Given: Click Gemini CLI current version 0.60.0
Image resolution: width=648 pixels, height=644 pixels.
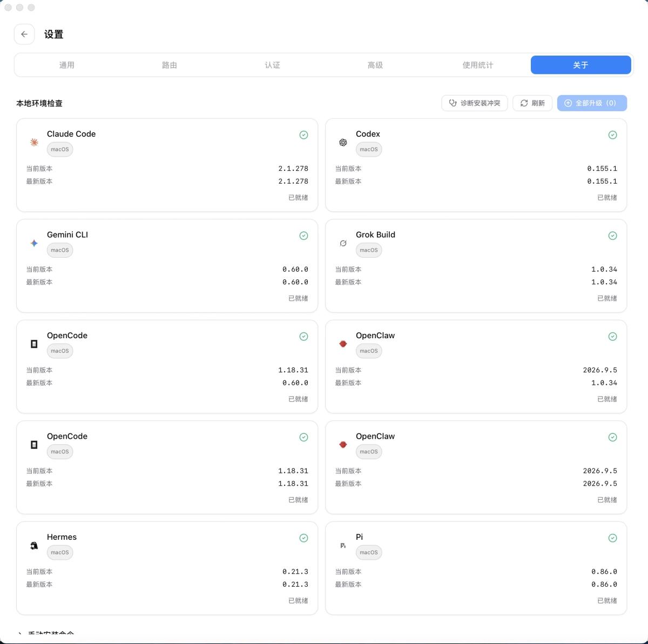Looking at the screenshot, I should (x=295, y=270).
